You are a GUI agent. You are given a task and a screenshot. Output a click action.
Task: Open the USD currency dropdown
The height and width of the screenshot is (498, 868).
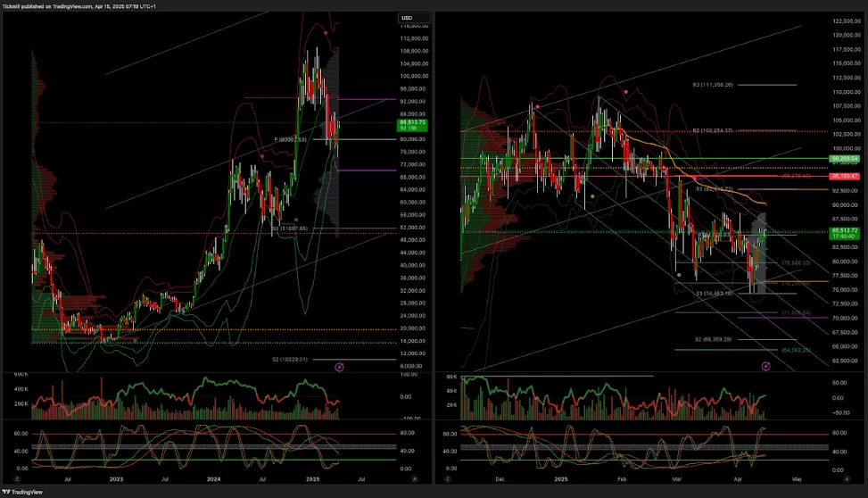[407, 18]
